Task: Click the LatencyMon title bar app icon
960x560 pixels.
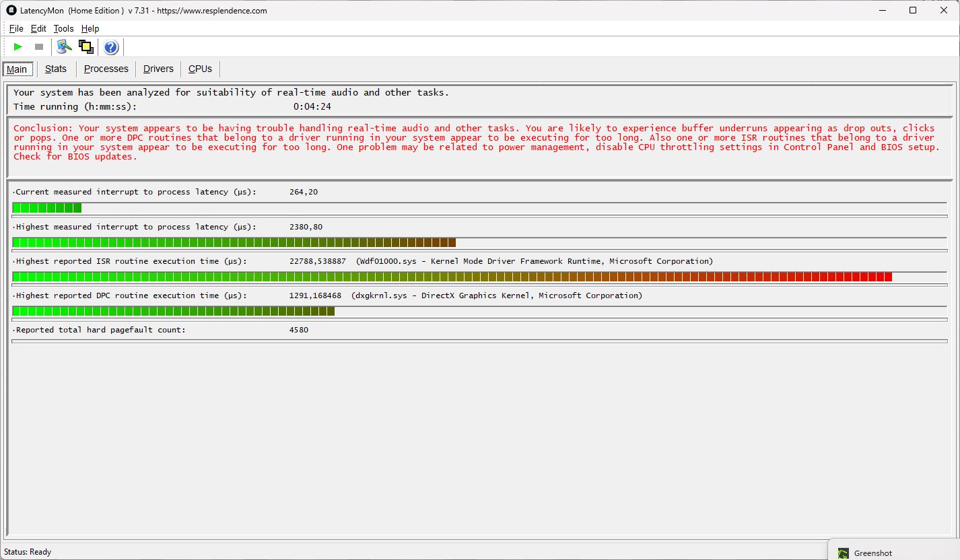Action: tap(11, 10)
